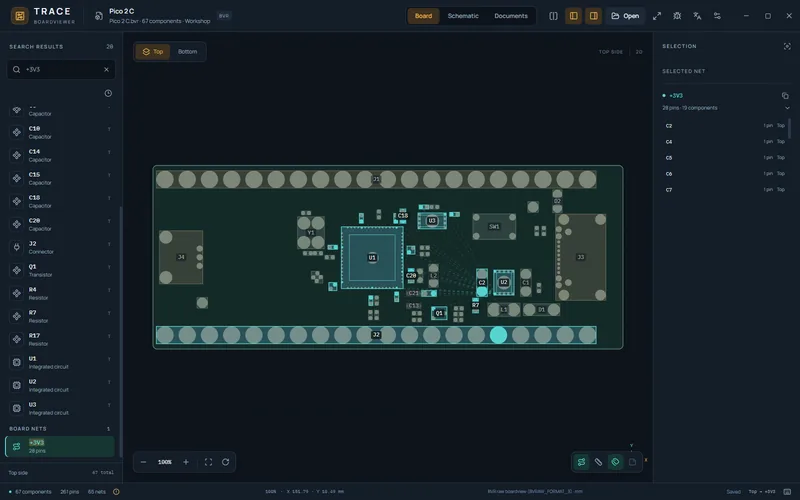800x500 pixels.
Task: Click the status bar panel icon at far right
Action: [x=787, y=492]
